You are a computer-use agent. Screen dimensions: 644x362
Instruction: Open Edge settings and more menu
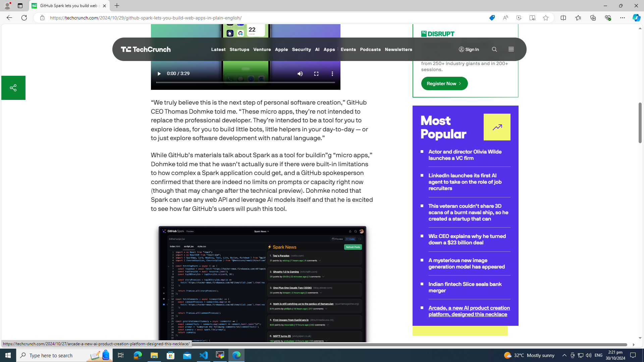coord(622,18)
